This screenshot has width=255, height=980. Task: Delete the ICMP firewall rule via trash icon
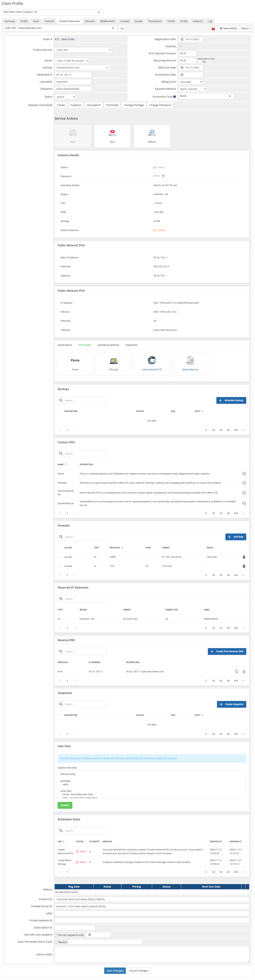click(x=244, y=557)
